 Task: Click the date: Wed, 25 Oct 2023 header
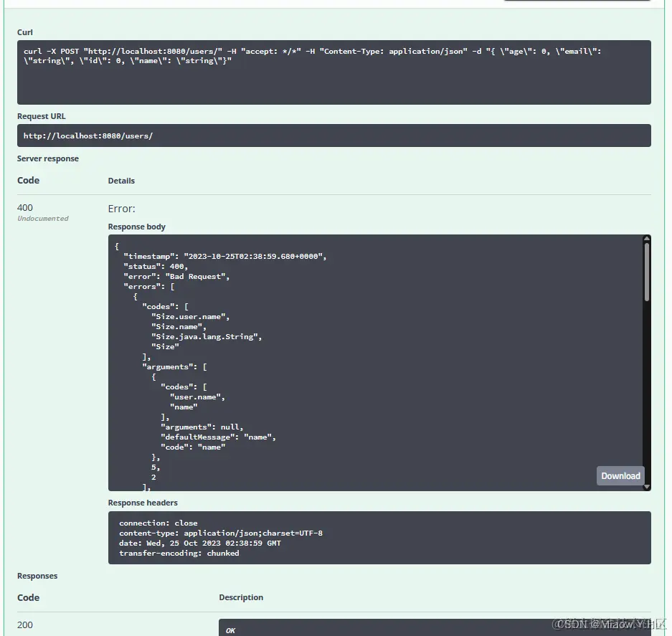pyautogui.click(x=200, y=543)
